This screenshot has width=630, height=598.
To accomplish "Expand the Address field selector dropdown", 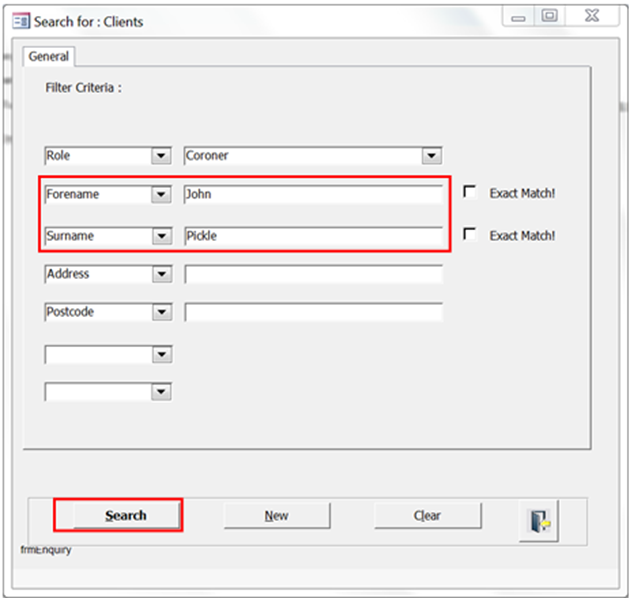I will [x=162, y=274].
